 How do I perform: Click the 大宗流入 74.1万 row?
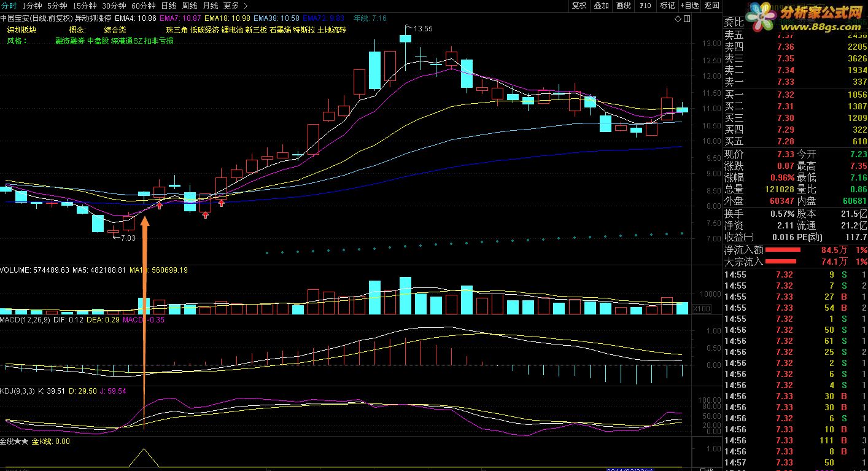pyautogui.click(x=796, y=262)
